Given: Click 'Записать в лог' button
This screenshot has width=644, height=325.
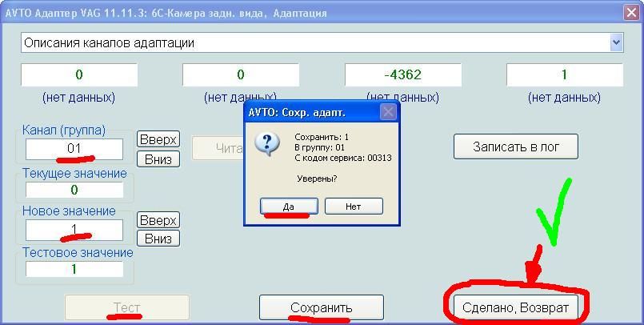Looking at the screenshot, I should (515, 146).
